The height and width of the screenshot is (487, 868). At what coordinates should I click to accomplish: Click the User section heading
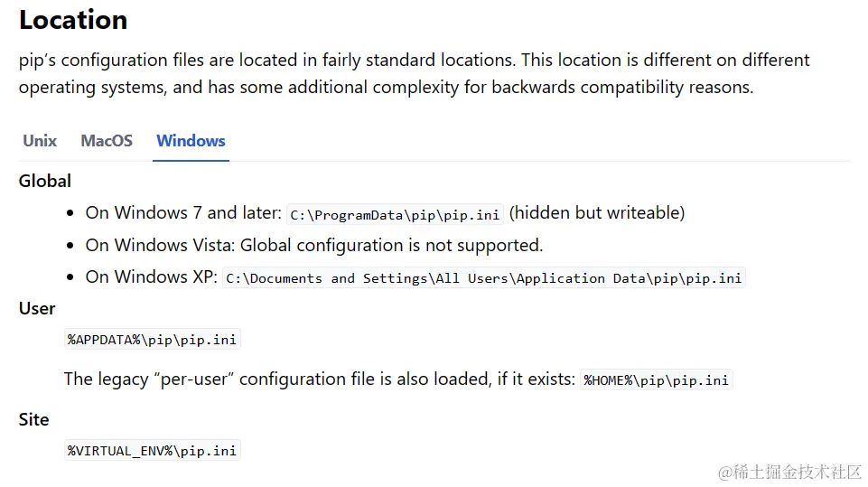(x=37, y=308)
